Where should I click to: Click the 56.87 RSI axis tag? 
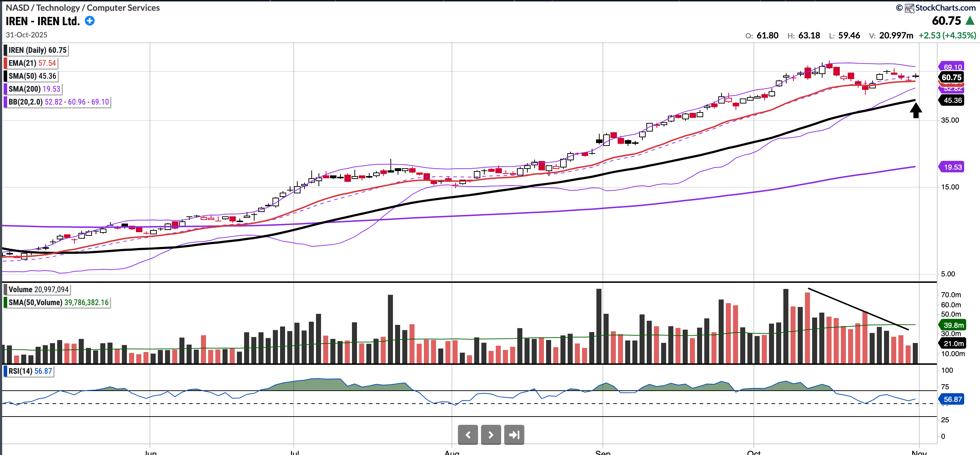click(x=952, y=399)
